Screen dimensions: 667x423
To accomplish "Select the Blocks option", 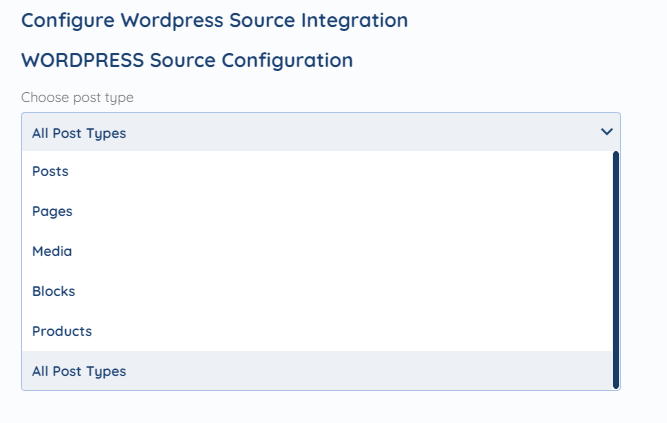I will coord(317,292).
